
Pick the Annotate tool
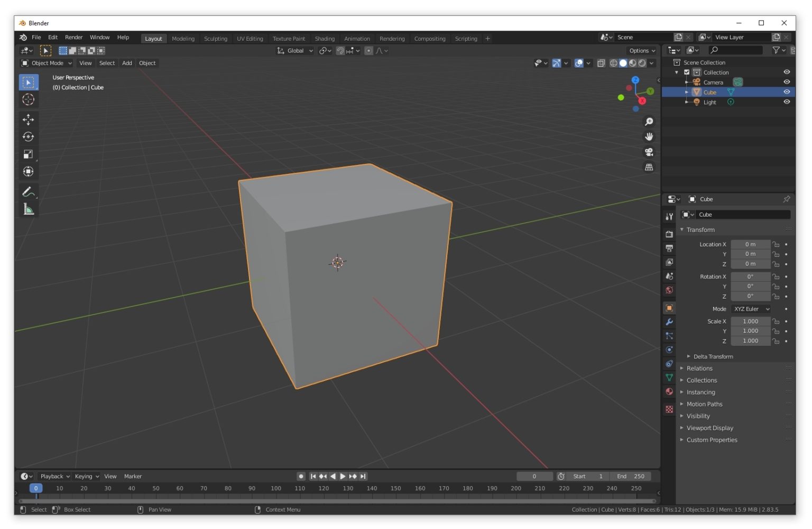[x=29, y=191]
